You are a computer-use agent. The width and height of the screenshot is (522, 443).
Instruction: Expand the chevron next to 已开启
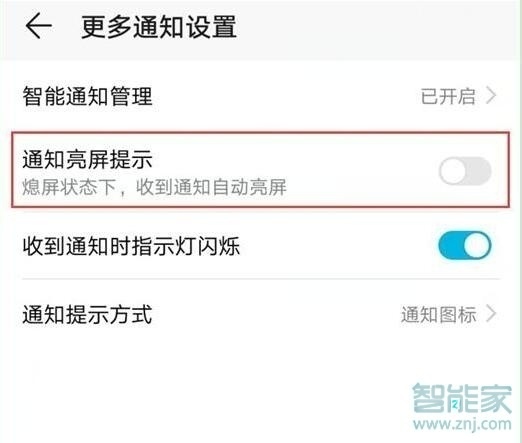pos(491,96)
